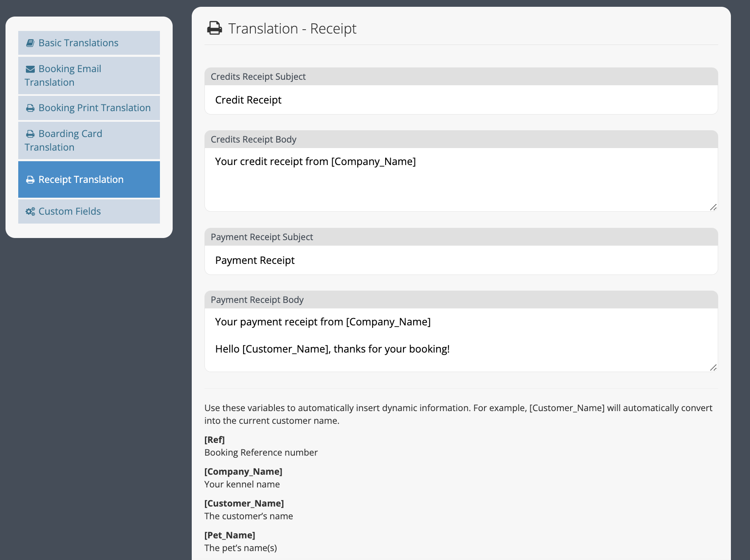The height and width of the screenshot is (560, 750).
Task: Focus the Payment Receipt Subject field
Action: coord(461,260)
